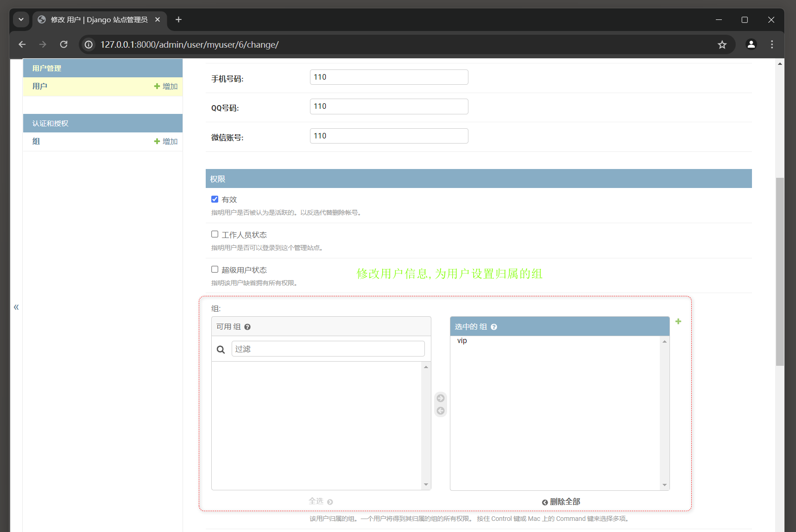
Task: Uncheck the 有效 checkbox
Action: pos(215,199)
